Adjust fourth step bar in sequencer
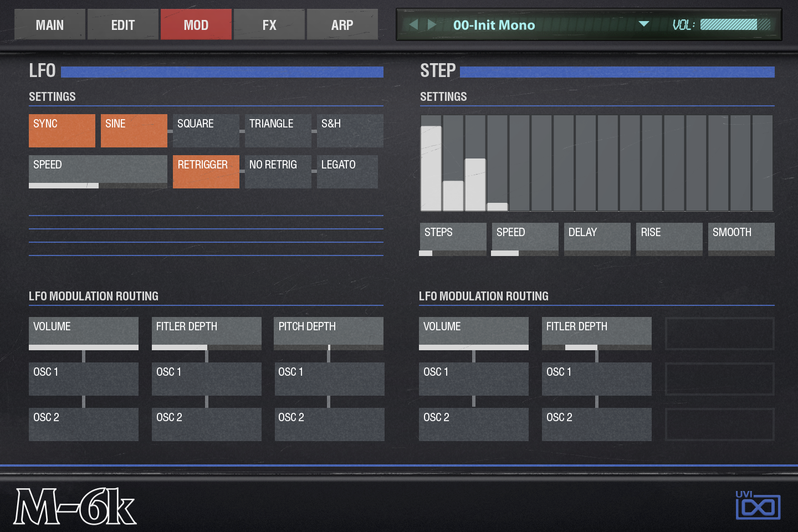 498,163
